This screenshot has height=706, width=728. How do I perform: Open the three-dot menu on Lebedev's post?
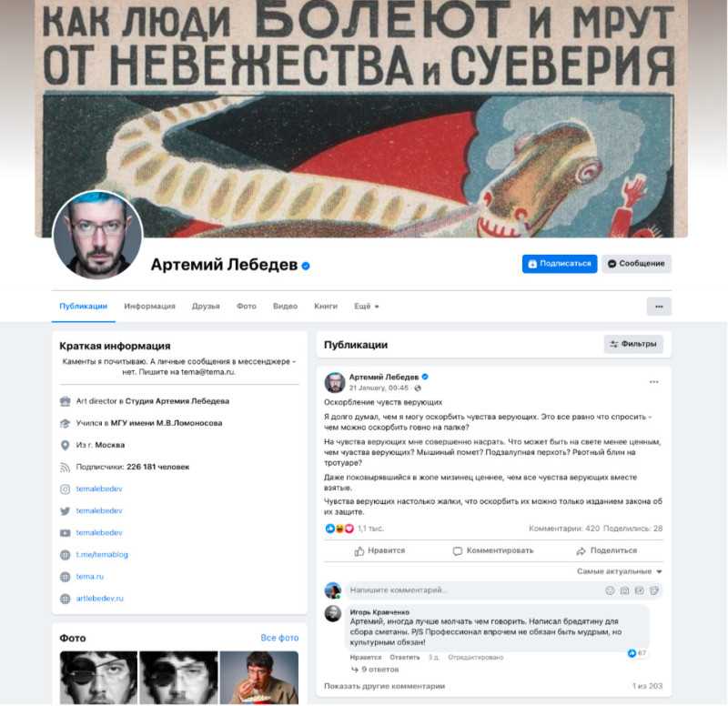pos(653,382)
